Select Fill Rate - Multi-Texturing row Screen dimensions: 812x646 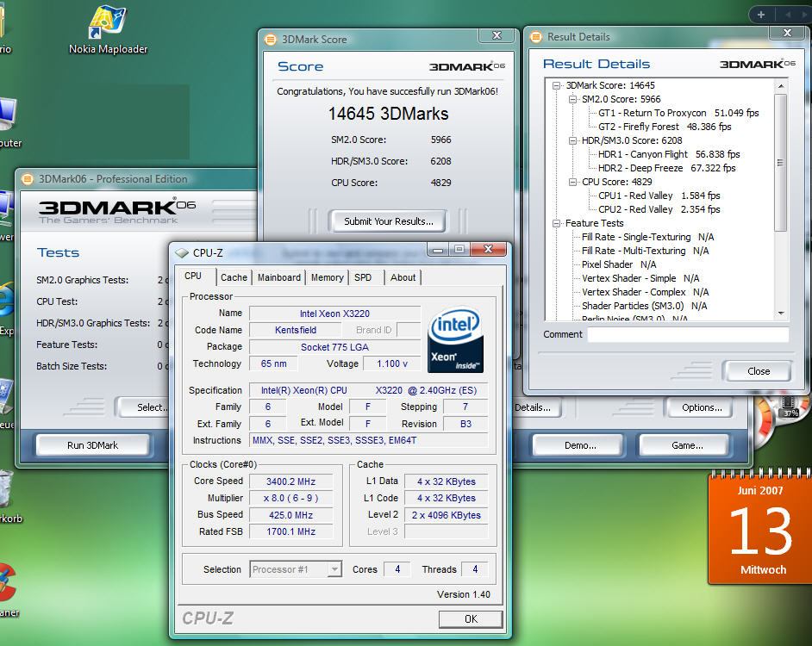click(646, 251)
